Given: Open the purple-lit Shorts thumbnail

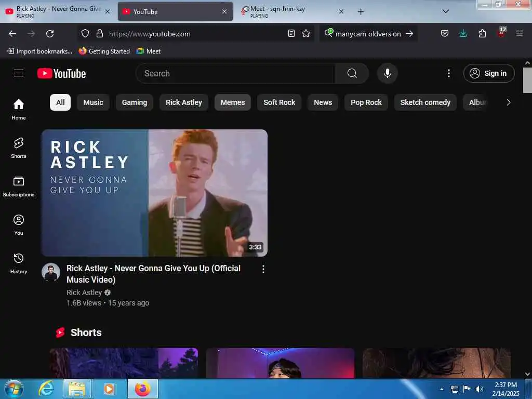Looking at the screenshot, I should 280,363.
